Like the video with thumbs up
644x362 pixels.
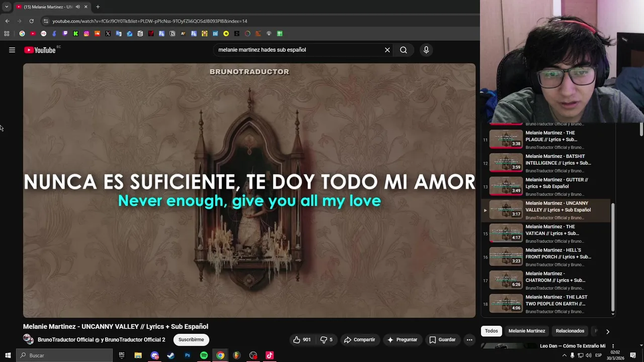302,340
